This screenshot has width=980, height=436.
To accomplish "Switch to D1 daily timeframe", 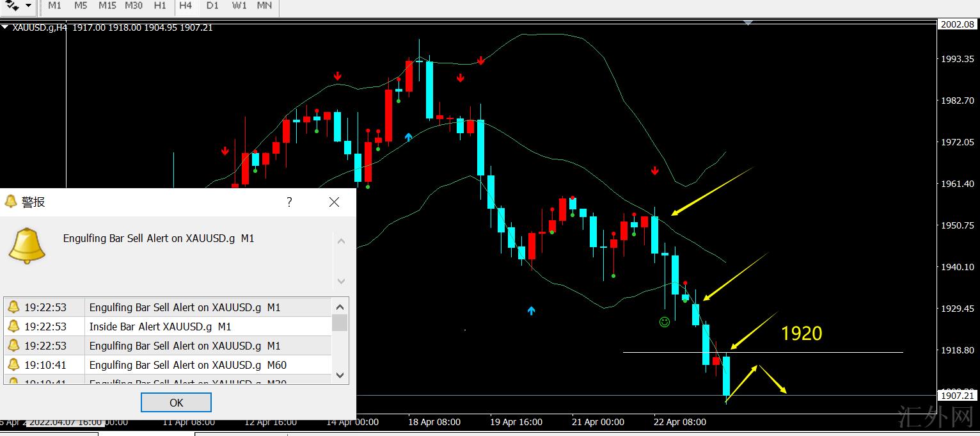I will (212, 6).
